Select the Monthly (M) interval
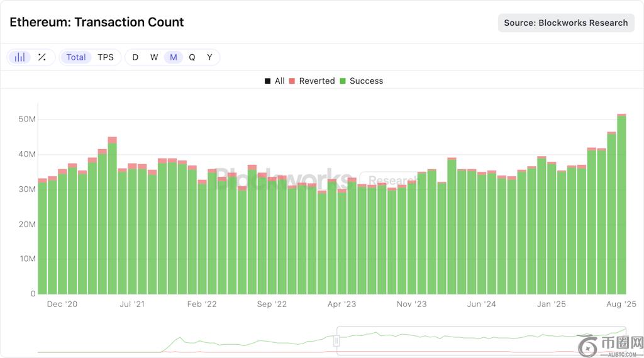Viewport: 644px width, 358px height. (x=173, y=57)
